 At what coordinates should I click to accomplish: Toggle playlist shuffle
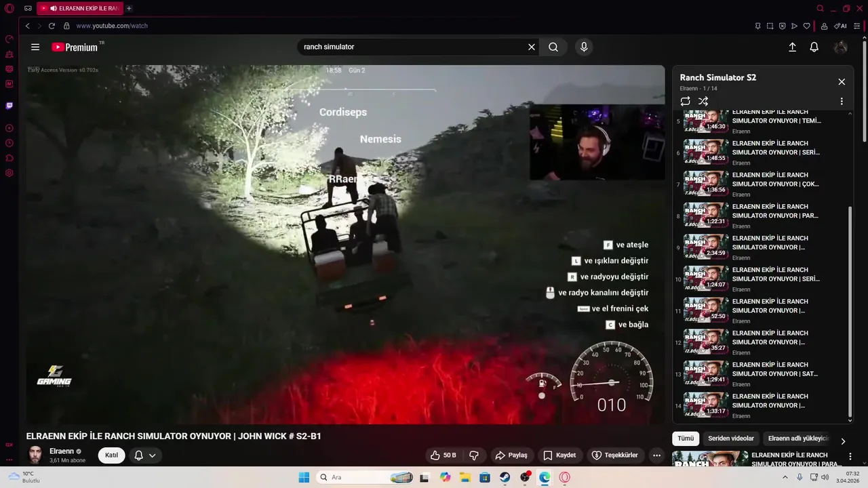click(x=703, y=101)
